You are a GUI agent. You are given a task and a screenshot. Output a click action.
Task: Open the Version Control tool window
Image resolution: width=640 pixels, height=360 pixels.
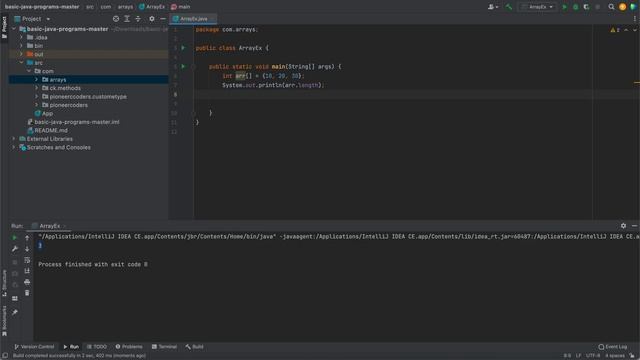point(34,347)
